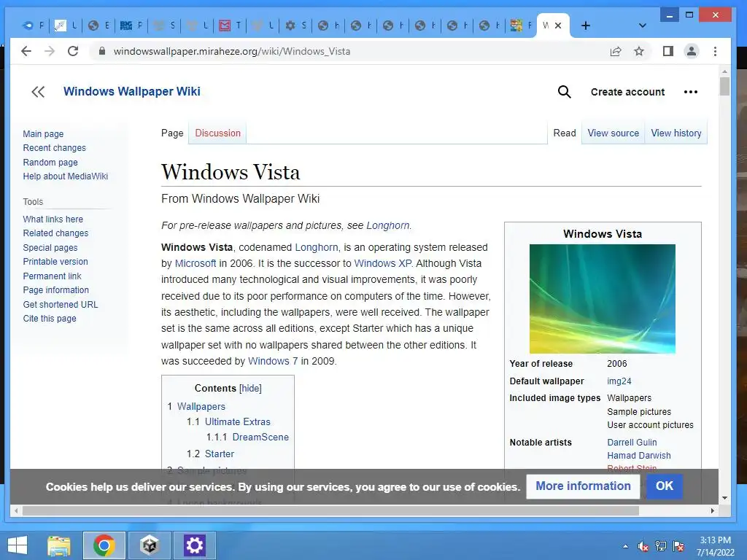
Task: Open the Discussion tab
Action: [x=217, y=133]
